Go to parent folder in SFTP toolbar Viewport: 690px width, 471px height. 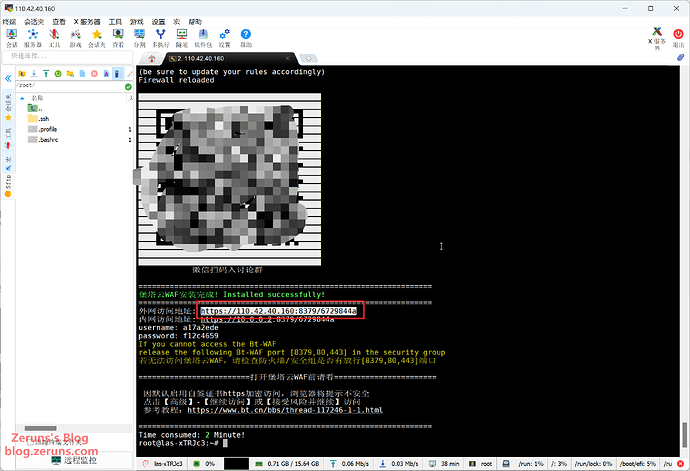tap(22, 74)
